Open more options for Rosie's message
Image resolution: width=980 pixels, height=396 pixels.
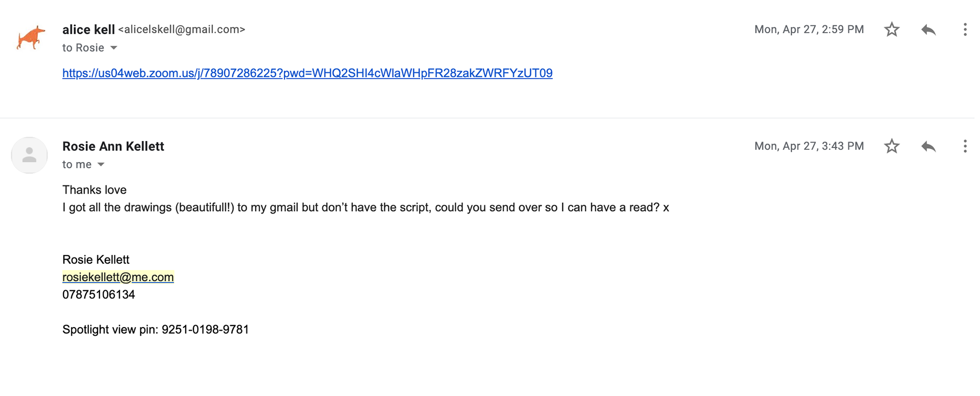click(x=965, y=146)
